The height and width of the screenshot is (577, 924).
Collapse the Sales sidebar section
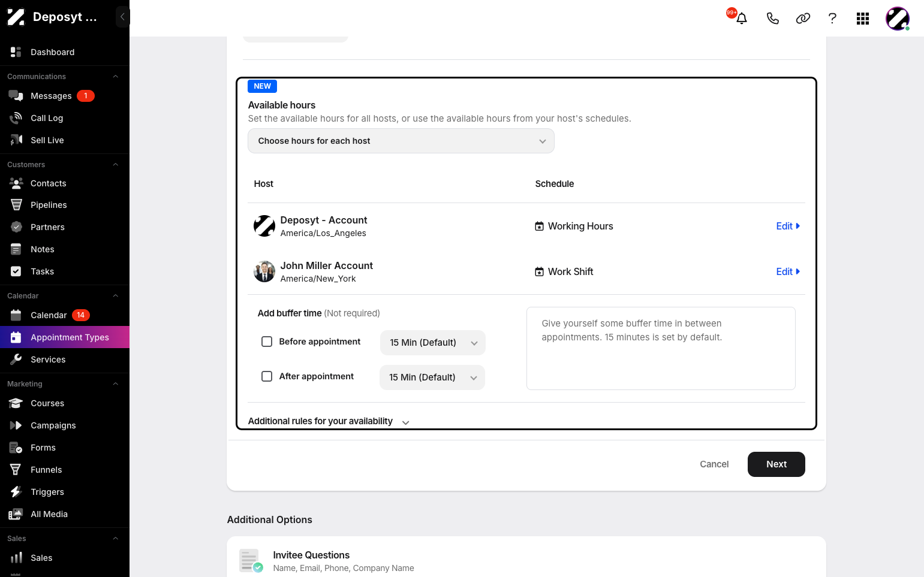[x=116, y=539]
